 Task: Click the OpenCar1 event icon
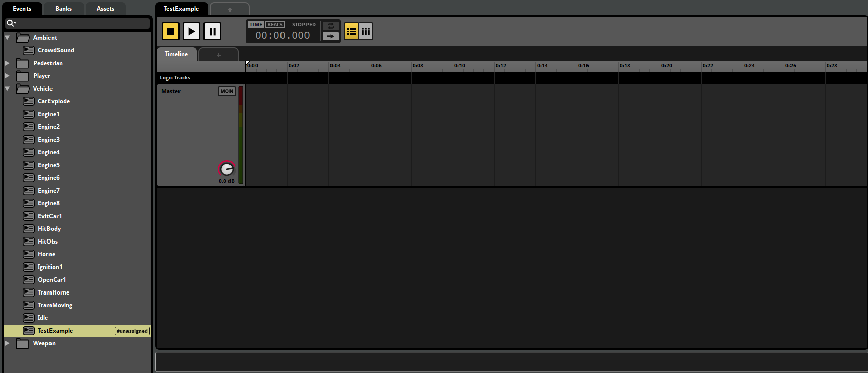coord(29,280)
